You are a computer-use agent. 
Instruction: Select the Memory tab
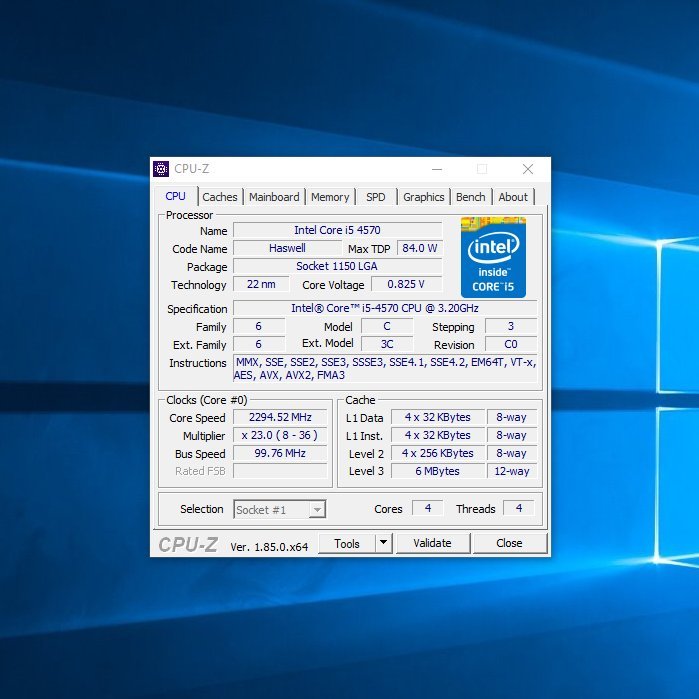click(x=330, y=197)
